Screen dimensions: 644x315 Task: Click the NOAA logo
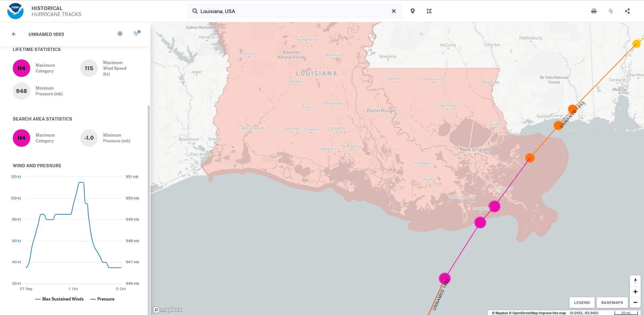coord(15,11)
